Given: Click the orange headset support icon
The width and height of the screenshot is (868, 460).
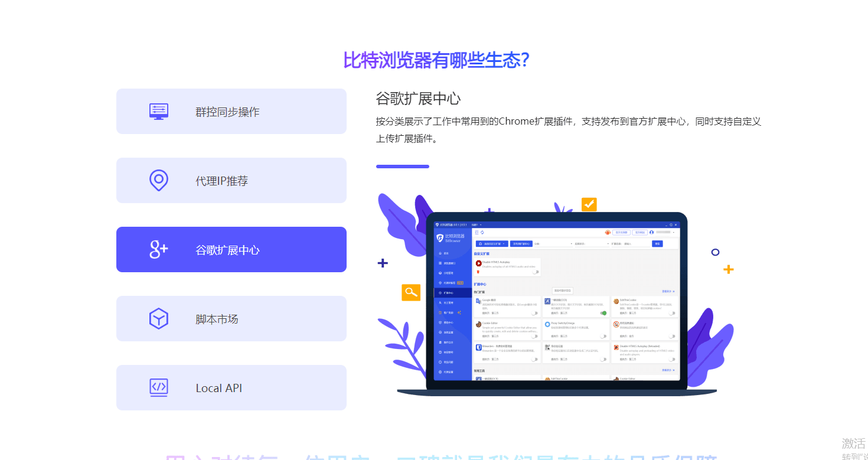Looking at the screenshot, I should tap(608, 233).
